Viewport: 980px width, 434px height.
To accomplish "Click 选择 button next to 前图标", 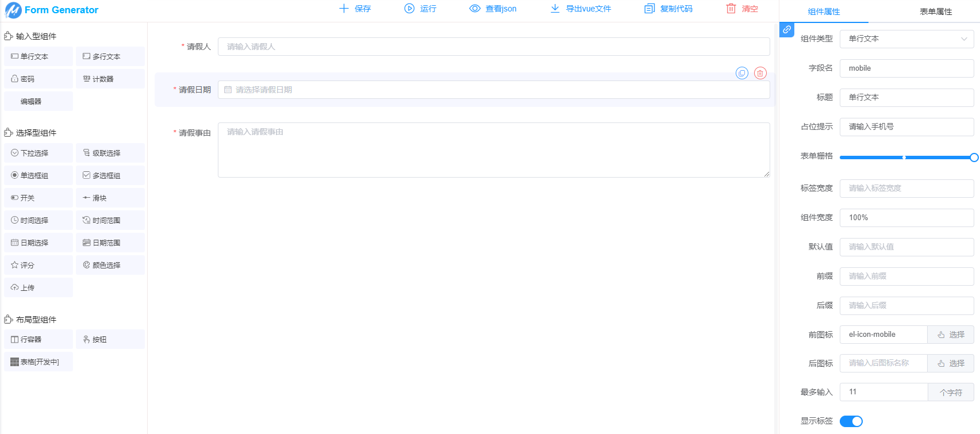I will [950, 335].
